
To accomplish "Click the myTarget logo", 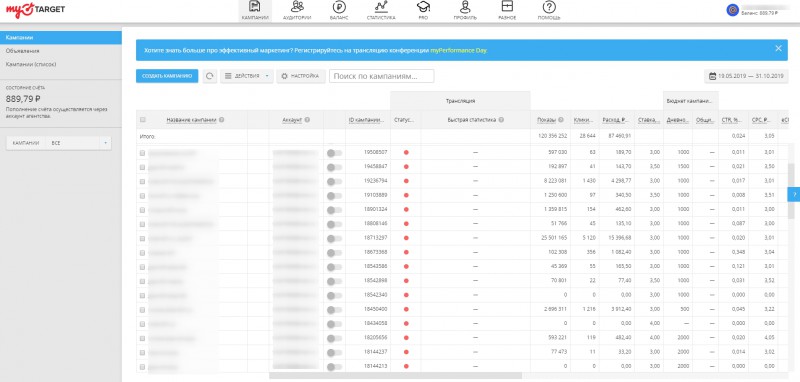I will coord(35,9).
